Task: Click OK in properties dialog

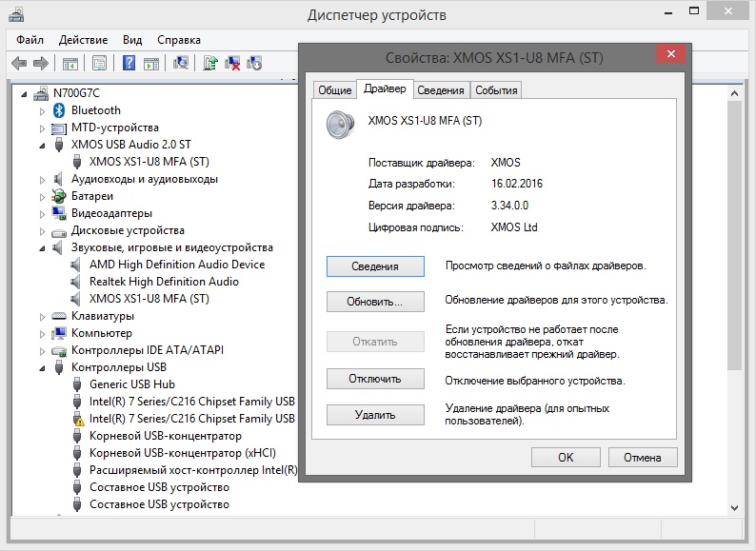Action: [566, 457]
